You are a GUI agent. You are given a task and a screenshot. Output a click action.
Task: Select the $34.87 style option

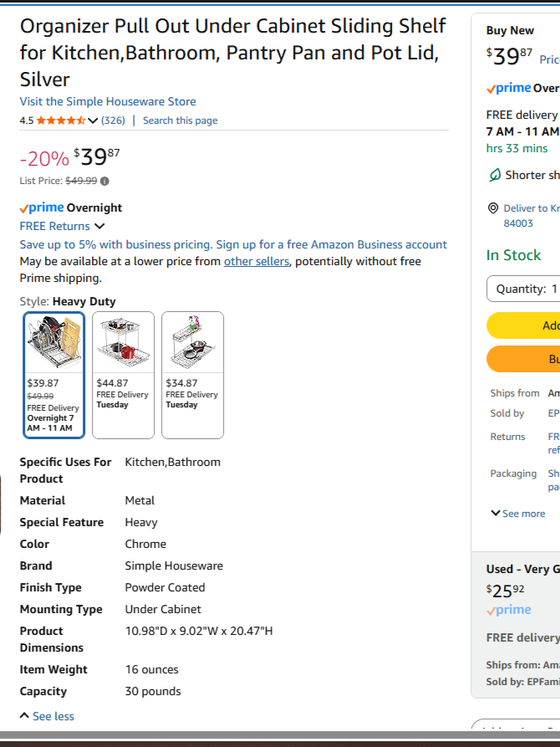pos(193,375)
